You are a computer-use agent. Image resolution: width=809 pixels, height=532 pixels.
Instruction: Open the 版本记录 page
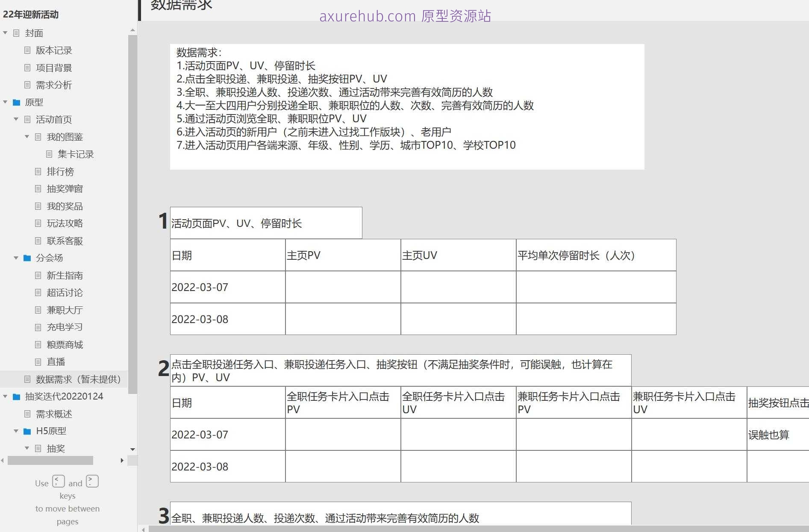coord(54,50)
